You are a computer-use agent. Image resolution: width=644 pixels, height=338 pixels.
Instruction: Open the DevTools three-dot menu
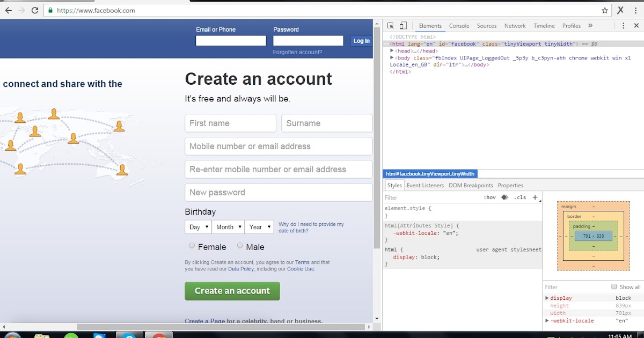click(623, 25)
